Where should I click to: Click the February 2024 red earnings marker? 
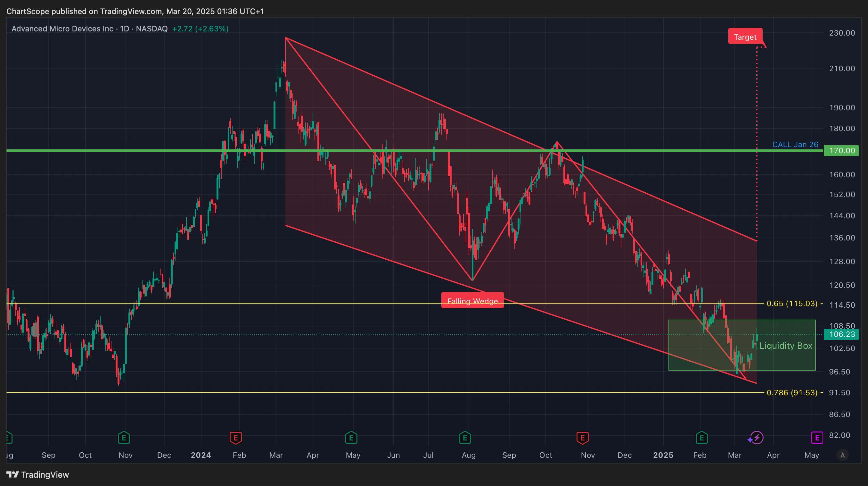tap(235, 438)
